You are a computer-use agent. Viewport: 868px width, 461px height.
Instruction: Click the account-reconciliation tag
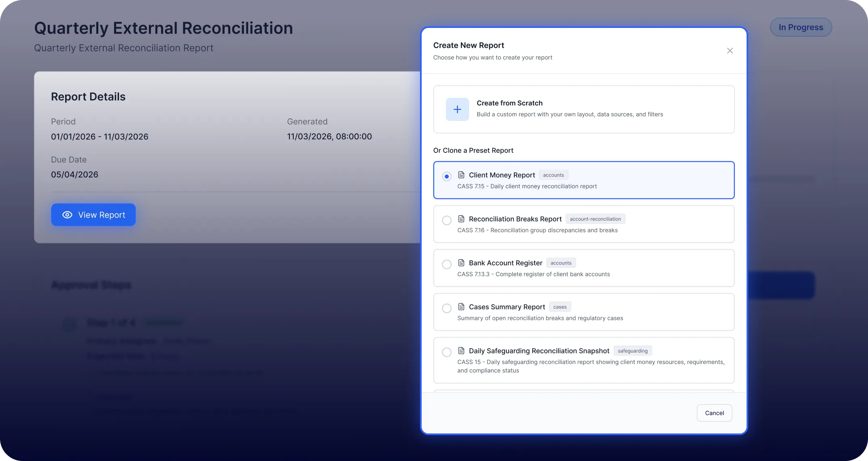click(595, 219)
